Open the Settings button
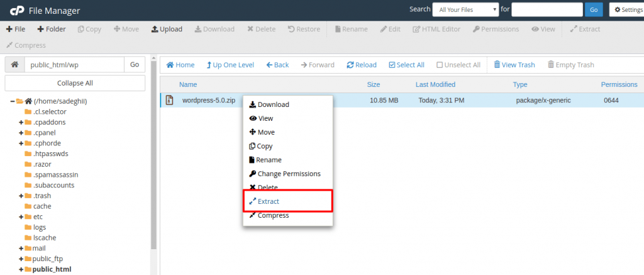This screenshot has height=275, width=644. (628, 9)
